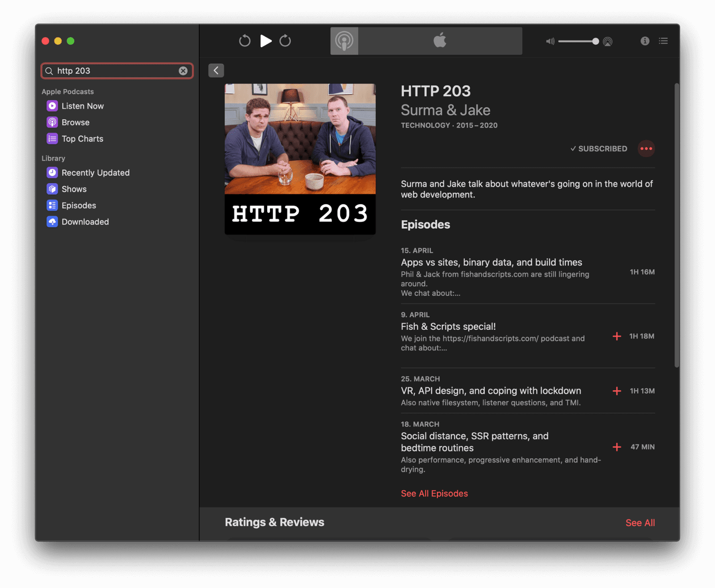View the Top Charts section
The image size is (715, 588).
pos(82,139)
